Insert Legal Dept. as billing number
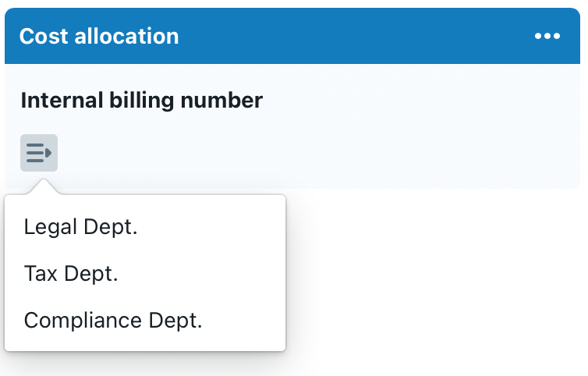Viewport: 588px width, 376px height. pyautogui.click(x=86, y=227)
